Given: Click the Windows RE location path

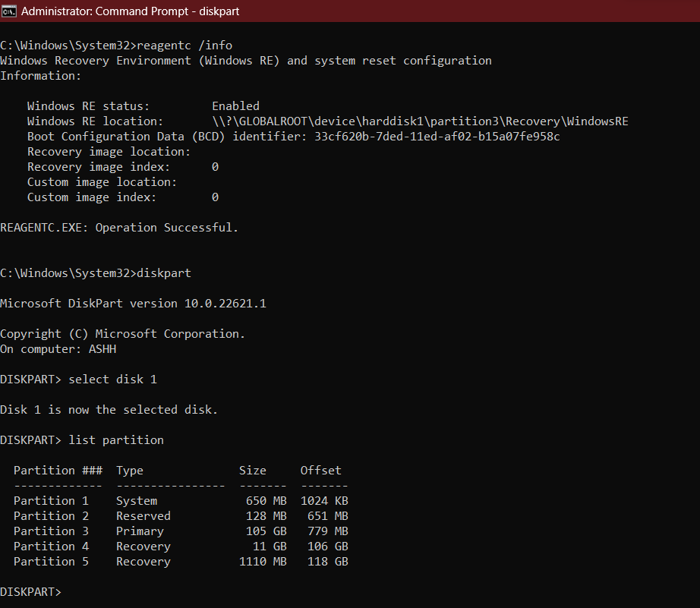Looking at the screenshot, I should tap(420, 121).
